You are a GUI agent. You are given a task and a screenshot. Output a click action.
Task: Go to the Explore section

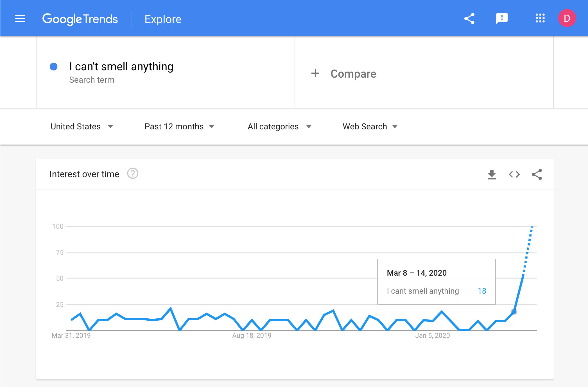[163, 19]
